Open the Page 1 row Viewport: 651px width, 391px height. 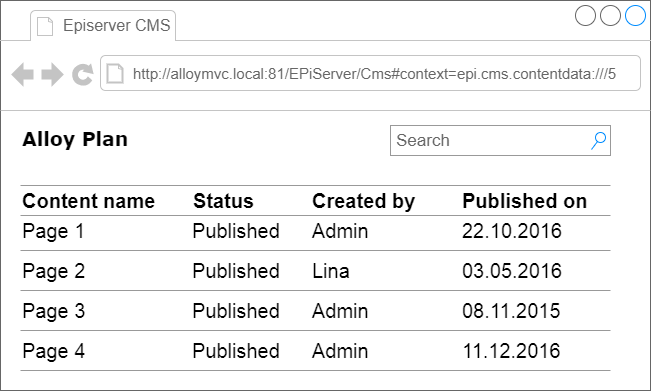click(x=316, y=232)
